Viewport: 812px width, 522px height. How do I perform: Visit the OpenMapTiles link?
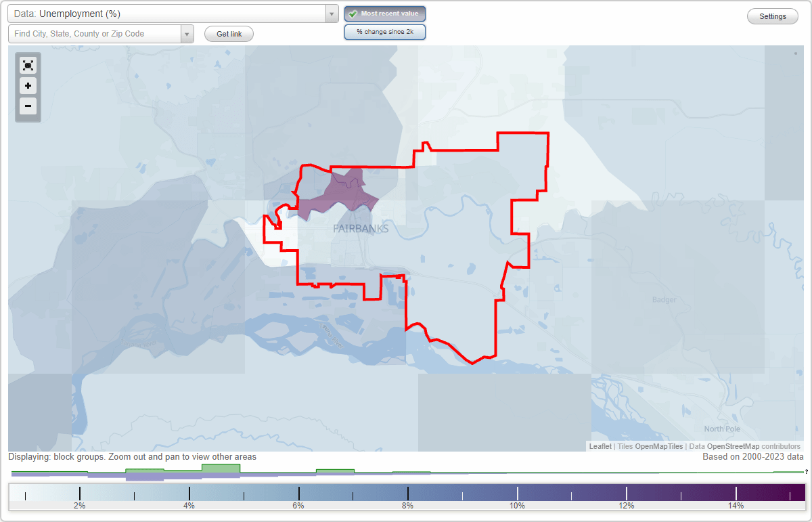coord(660,446)
